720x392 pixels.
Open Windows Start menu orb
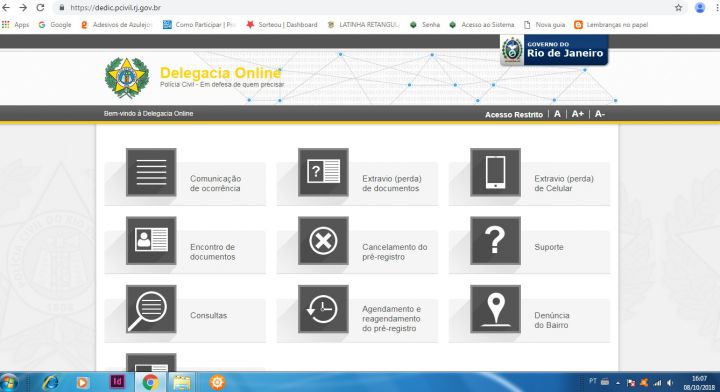tap(9, 382)
